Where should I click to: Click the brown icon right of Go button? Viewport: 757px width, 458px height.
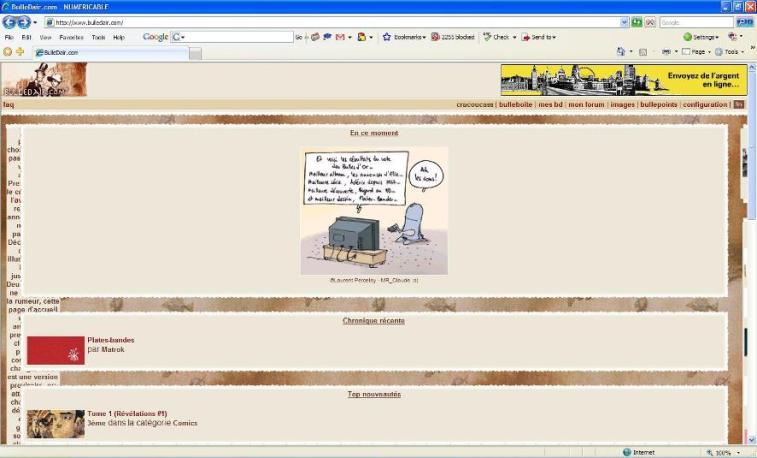(x=315, y=37)
